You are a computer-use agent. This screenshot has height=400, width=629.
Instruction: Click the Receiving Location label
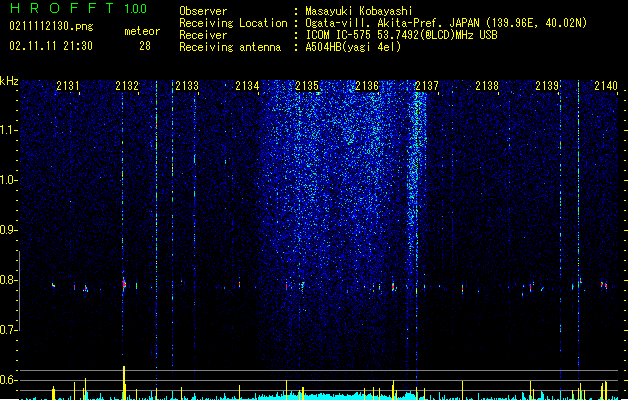point(233,23)
